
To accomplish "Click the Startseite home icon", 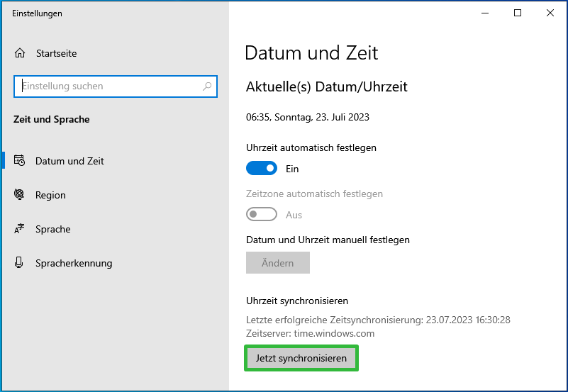I will pos(20,53).
